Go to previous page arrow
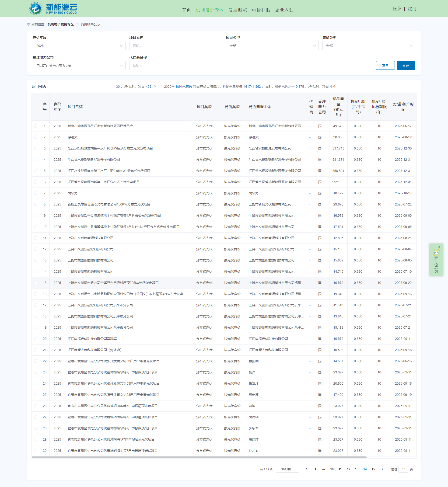The width and height of the screenshot is (448, 487). pyautogui.click(x=306, y=469)
